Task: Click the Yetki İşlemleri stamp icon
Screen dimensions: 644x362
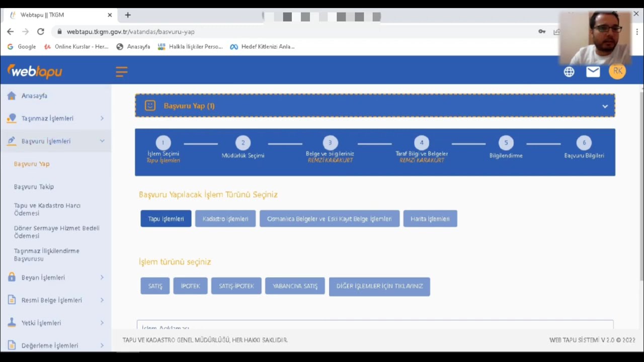Action: [11, 323]
